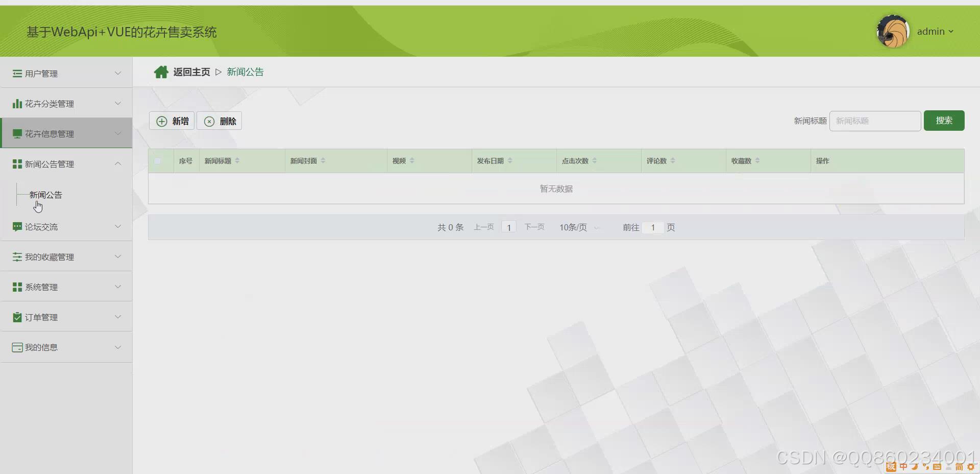
Task: Sort table by 评论数 column
Action: click(673, 161)
